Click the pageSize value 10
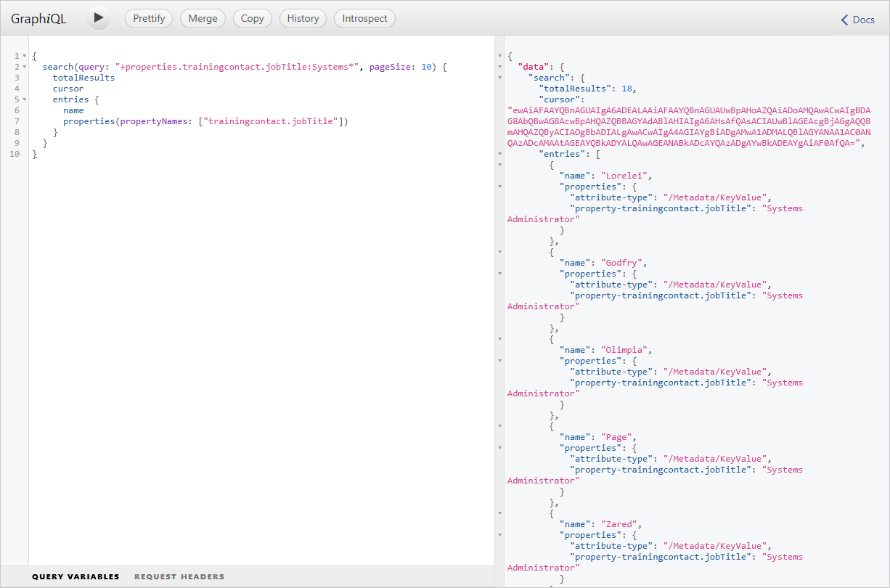 (427, 67)
